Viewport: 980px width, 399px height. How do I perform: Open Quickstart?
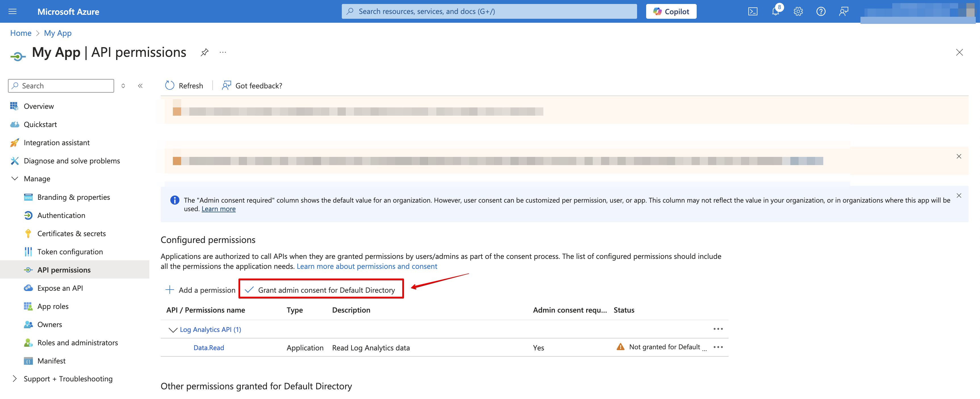click(40, 124)
